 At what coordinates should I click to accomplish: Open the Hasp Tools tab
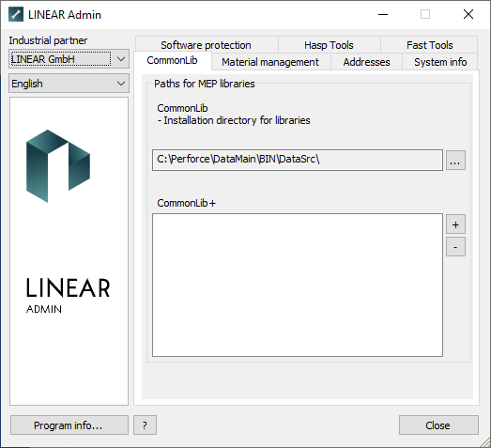click(329, 45)
